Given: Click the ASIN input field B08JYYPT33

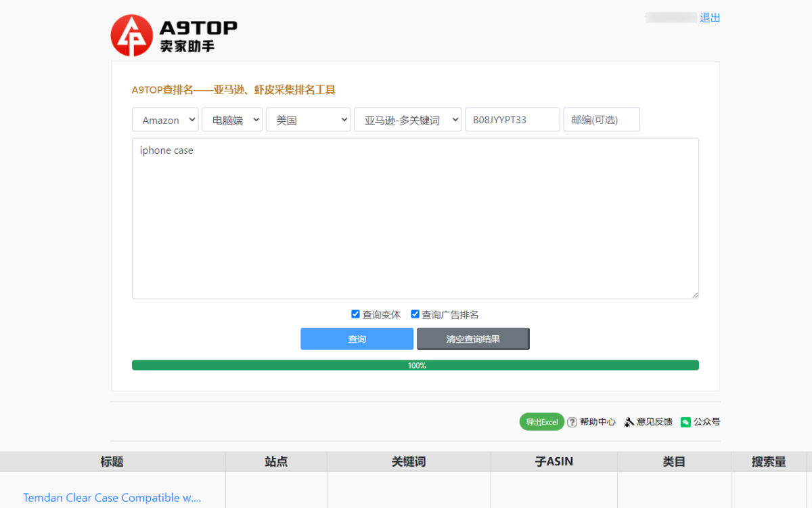Looking at the screenshot, I should (512, 120).
